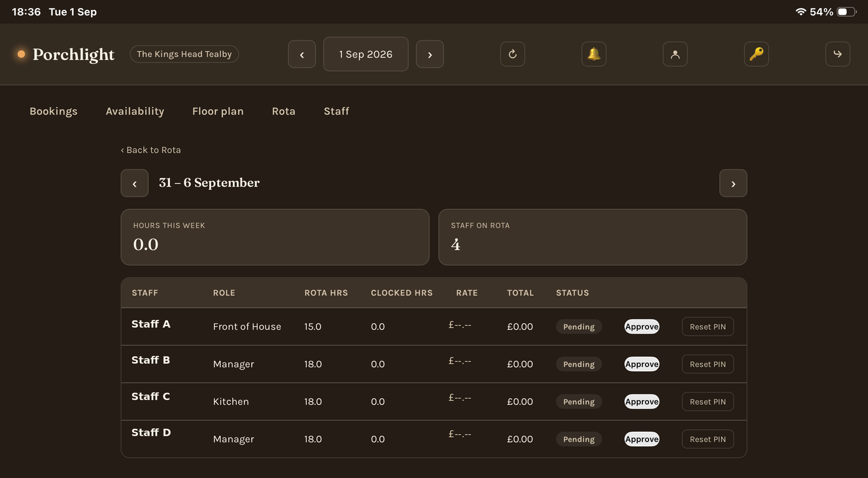Reset PIN for Staff B
The height and width of the screenshot is (478, 868).
coord(708,364)
